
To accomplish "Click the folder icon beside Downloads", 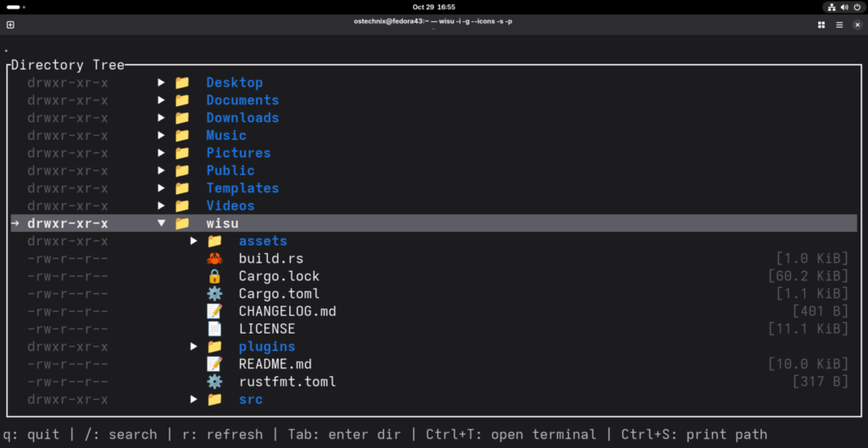I will point(181,118).
